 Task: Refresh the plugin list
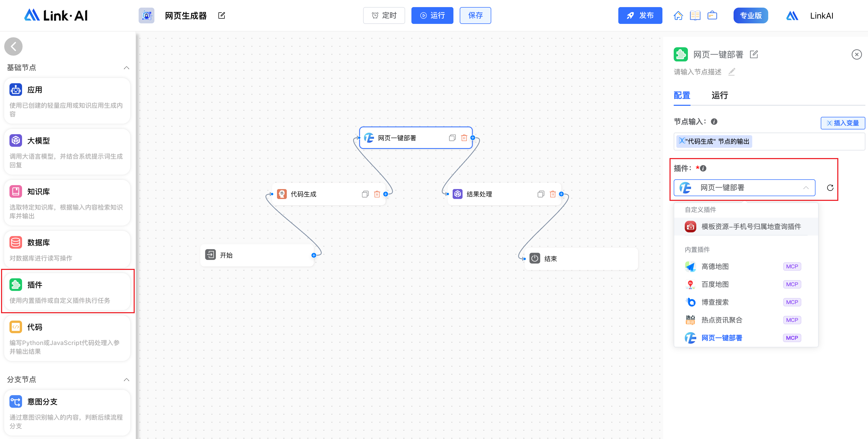(830, 188)
